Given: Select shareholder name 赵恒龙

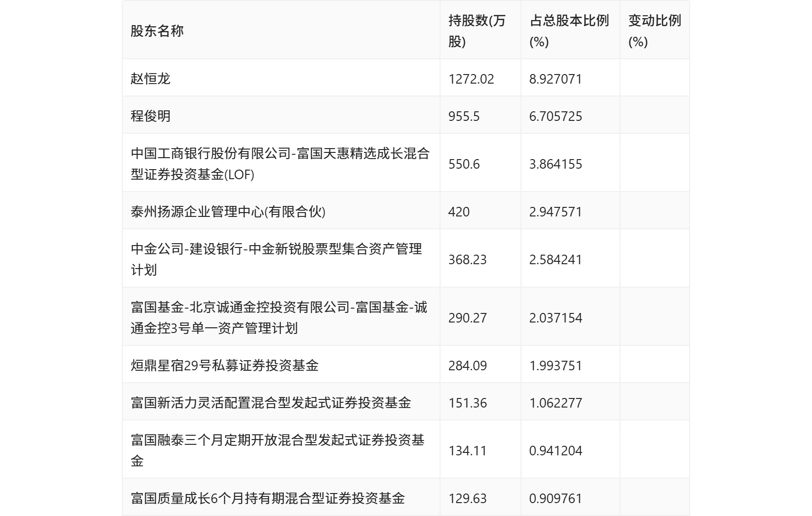Looking at the screenshot, I should pyautogui.click(x=150, y=78).
